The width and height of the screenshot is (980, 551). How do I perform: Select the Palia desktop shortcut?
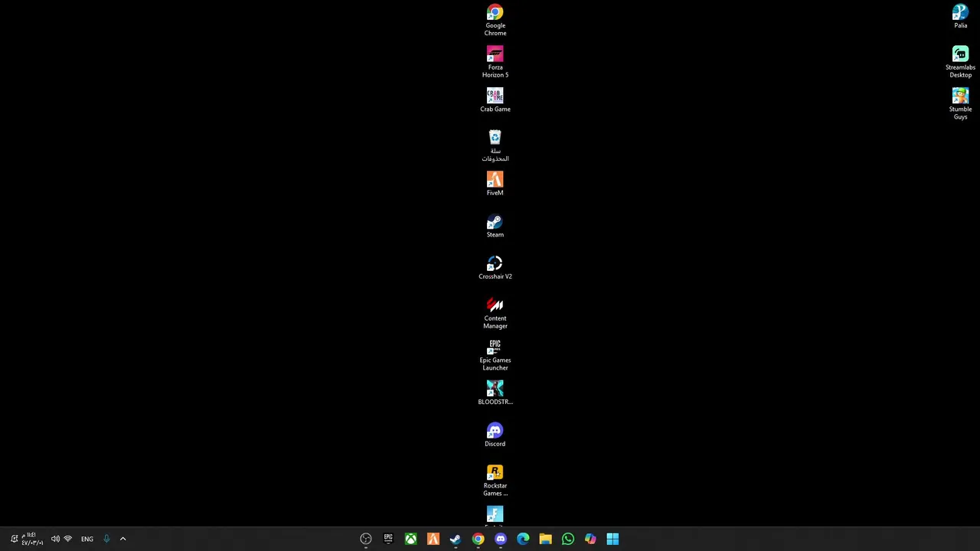click(960, 16)
